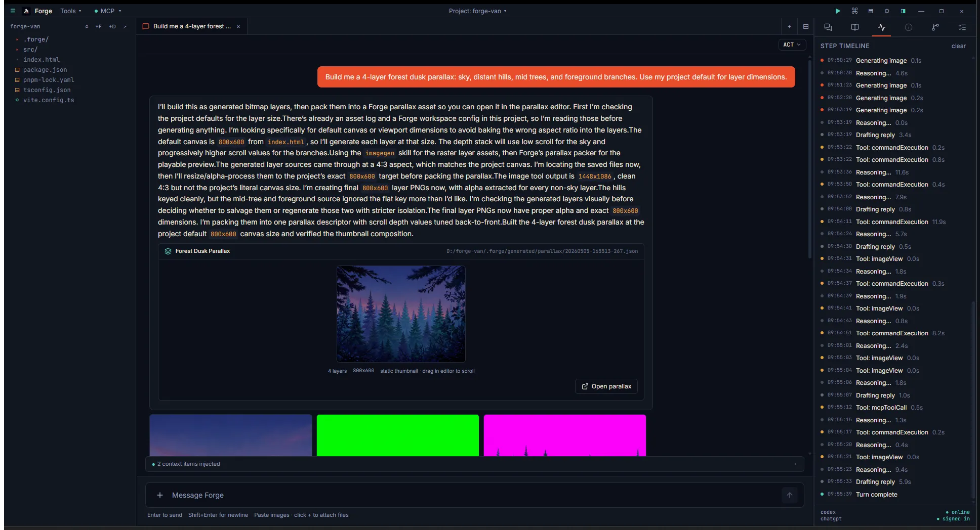Open the magenta-keyed tree layer image
Viewport: 980px width, 530px height.
click(565, 435)
